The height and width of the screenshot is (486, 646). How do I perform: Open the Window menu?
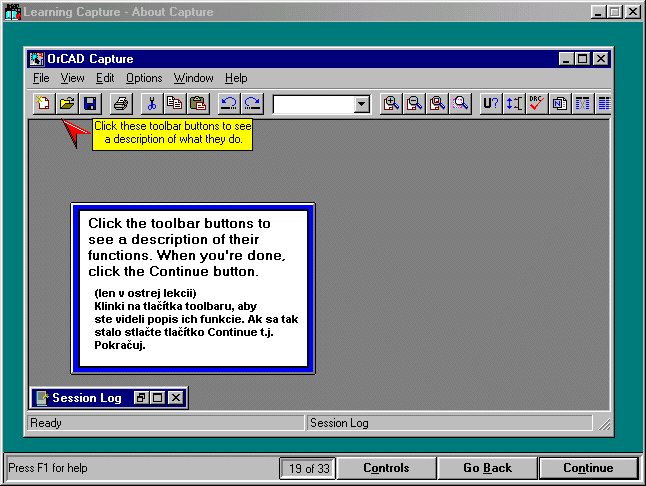193,78
